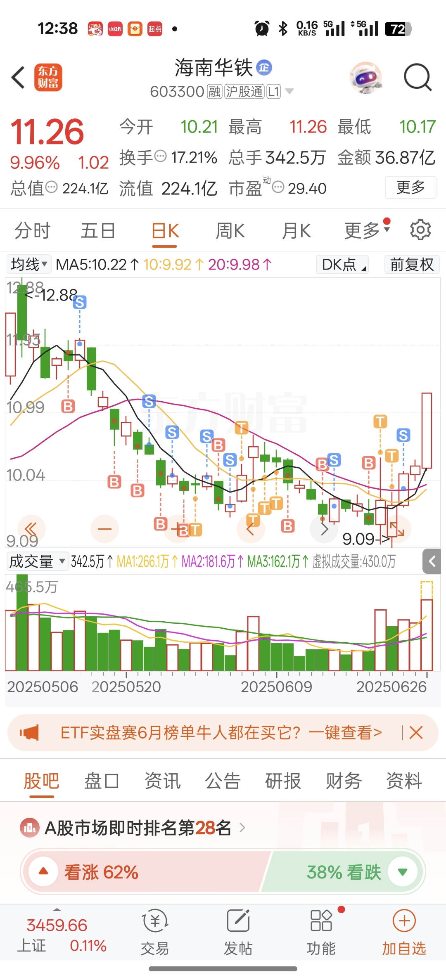Viewport: 446px width, 980px height.
Task: Move chart left with the arrow button
Action: coord(251,529)
